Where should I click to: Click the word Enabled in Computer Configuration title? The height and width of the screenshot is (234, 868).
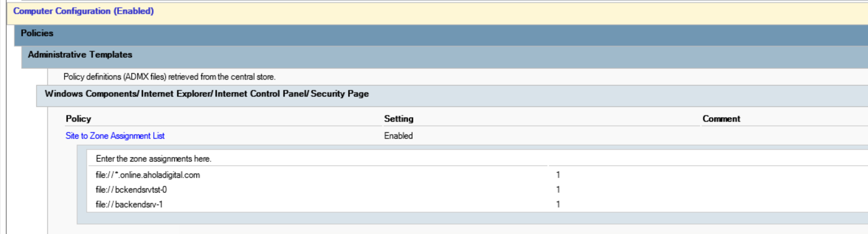pos(134,11)
